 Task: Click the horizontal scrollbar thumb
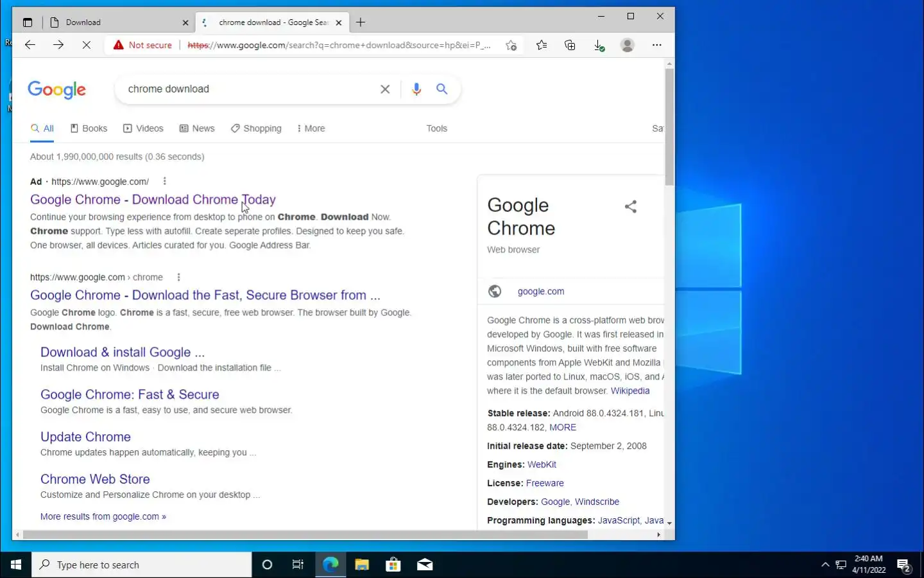(x=305, y=534)
